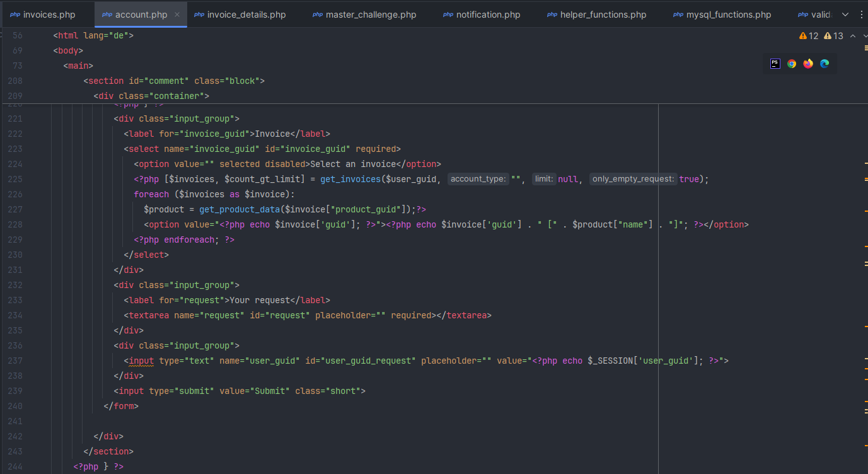The height and width of the screenshot is (474, 868).
Task: Select the mysql_functions.php tab
Action: point(728,14)
